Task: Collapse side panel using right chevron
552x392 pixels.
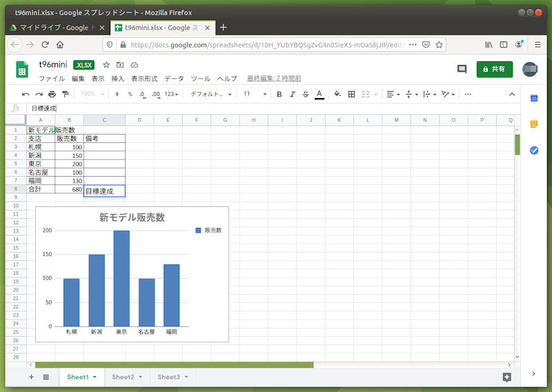Action: pos(533,373)
